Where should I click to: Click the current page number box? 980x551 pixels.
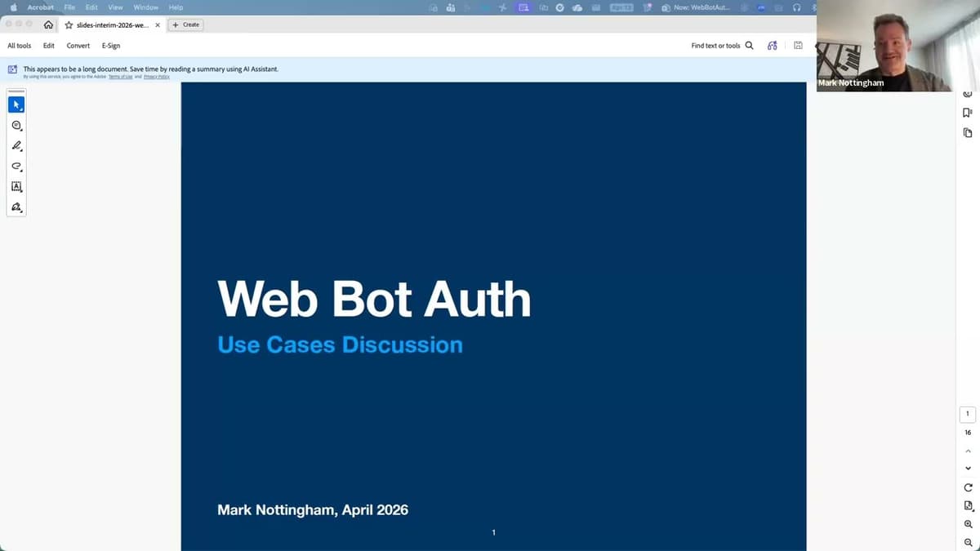(968, 414)
